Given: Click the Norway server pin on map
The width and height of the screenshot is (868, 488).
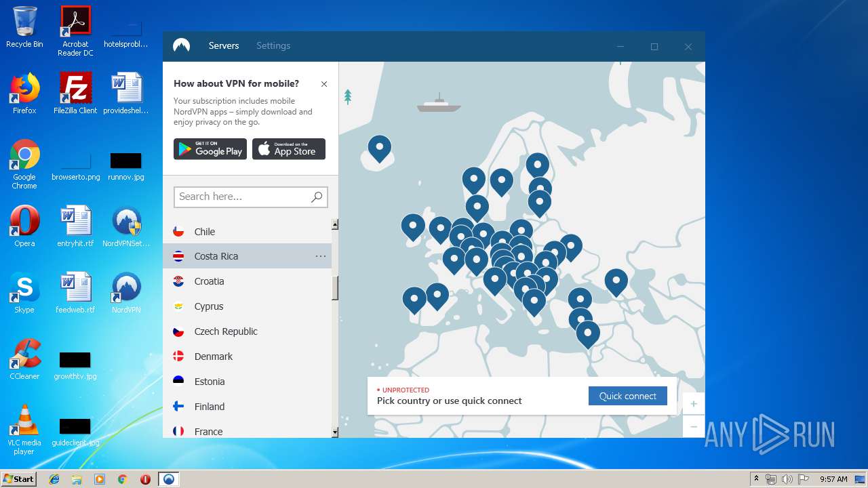Looking at the screenshot, I should 474,180.
